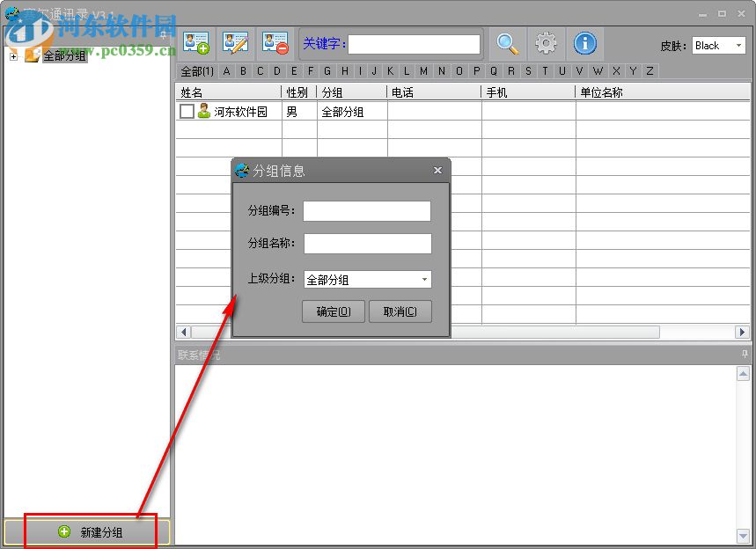Click inside the 关键字 search field
Image resolution: width=756 pixels, height=549 pixels.
pos(414,43)
